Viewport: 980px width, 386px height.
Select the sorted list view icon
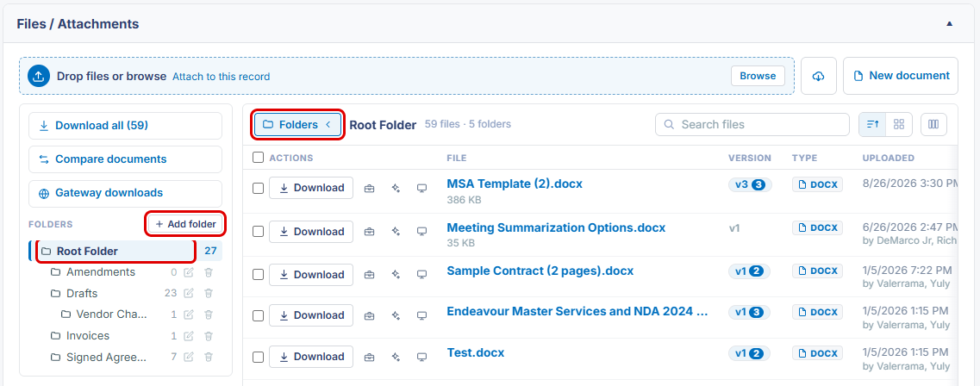(x=872, y=124)
